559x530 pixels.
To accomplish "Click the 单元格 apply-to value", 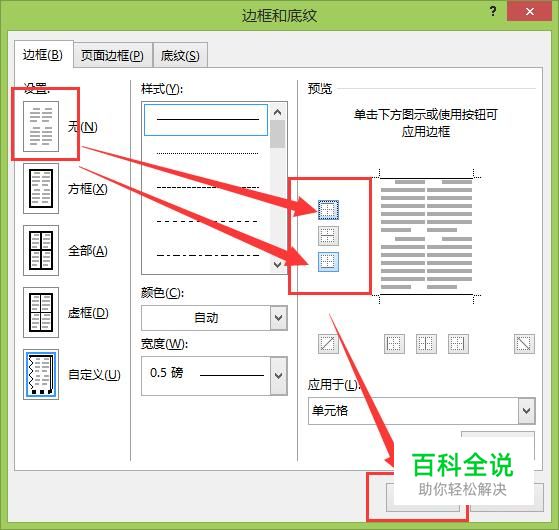I will (x=330, y=411).
